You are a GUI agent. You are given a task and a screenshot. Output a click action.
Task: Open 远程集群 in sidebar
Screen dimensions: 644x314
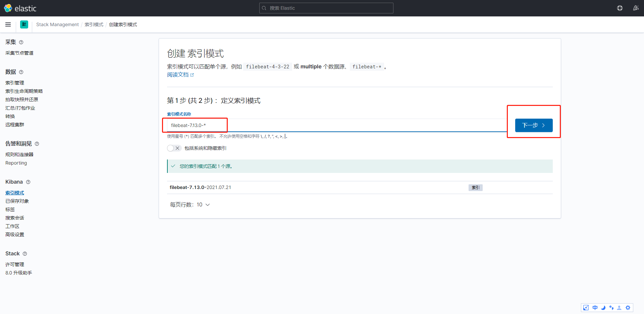[15, 125]
